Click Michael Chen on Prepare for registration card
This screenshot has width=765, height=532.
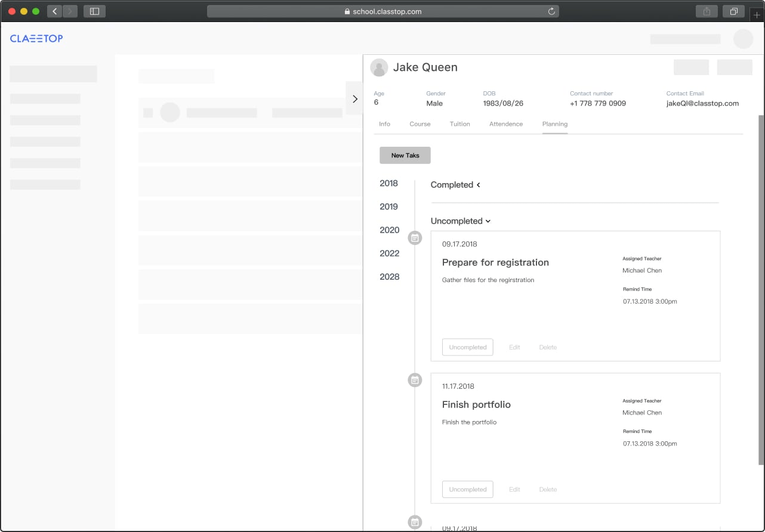[x=642, y=270]
